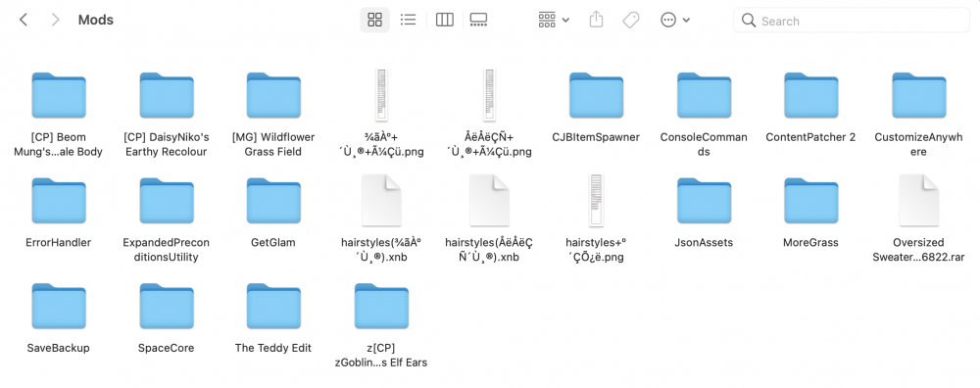Go forward with the right chevron
980x388 pixels.
click(x=55, y=20)
